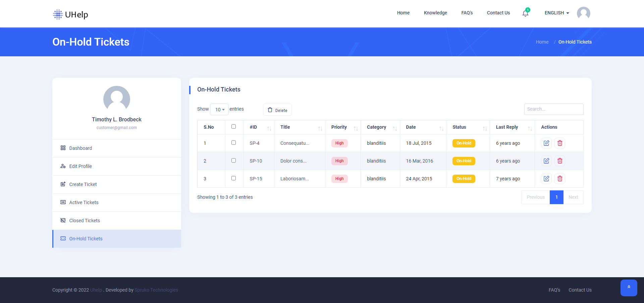Navigate to the Knowledge menu item
The width and height of the screenshot is (644, 303).
coord(435,13)
